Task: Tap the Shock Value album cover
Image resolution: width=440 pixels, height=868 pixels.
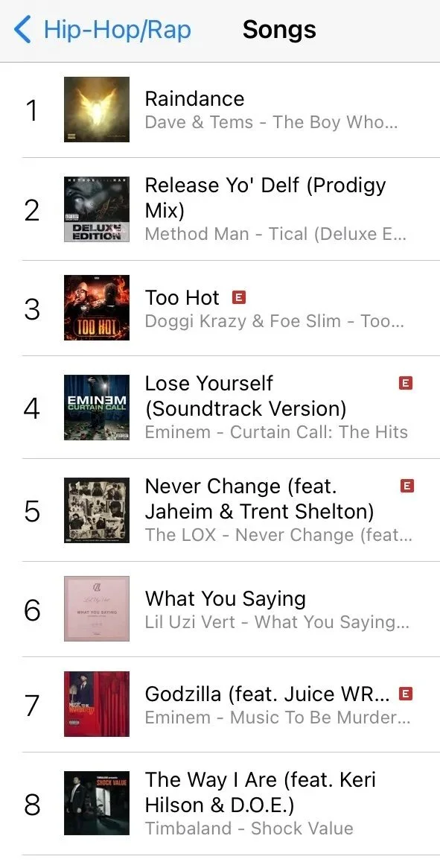Action: (x=97, y=803)
